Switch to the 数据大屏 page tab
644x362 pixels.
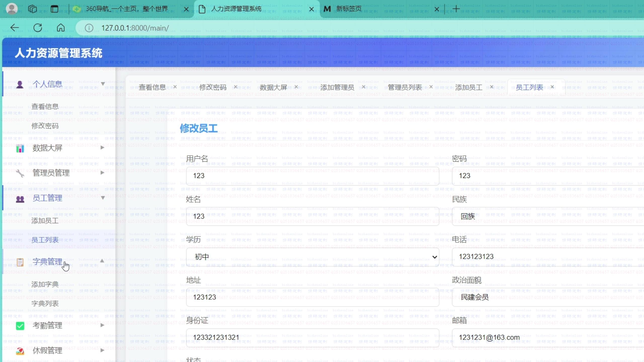click(273, 87)
